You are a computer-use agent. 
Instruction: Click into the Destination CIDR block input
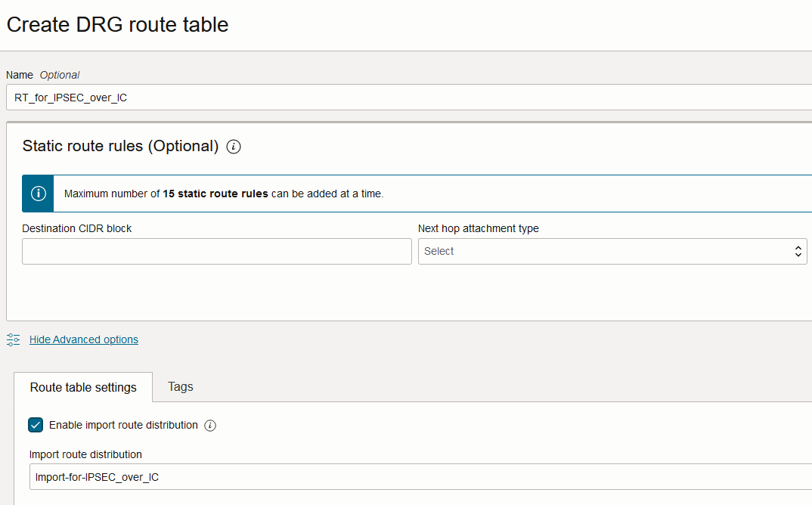(x=217, y=252)
